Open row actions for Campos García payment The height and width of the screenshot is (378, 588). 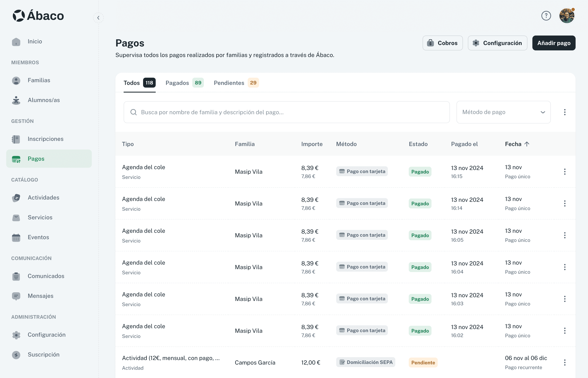(x=565, y=363)
